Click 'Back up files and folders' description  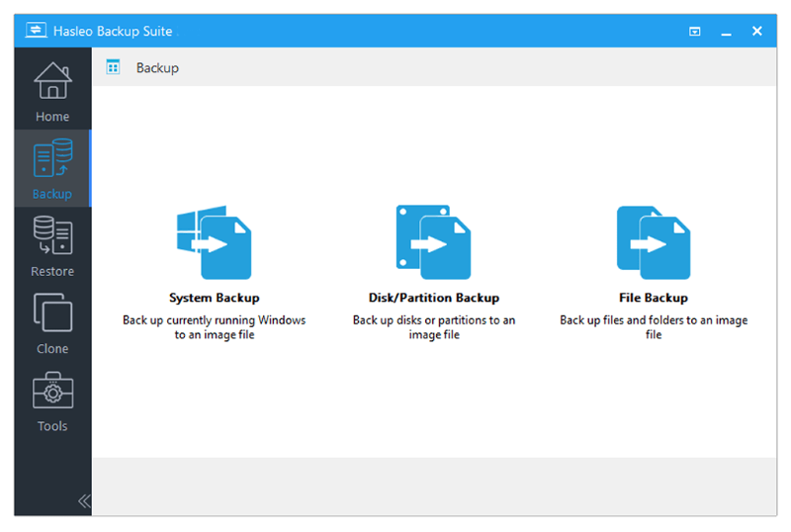pos(654,327)
